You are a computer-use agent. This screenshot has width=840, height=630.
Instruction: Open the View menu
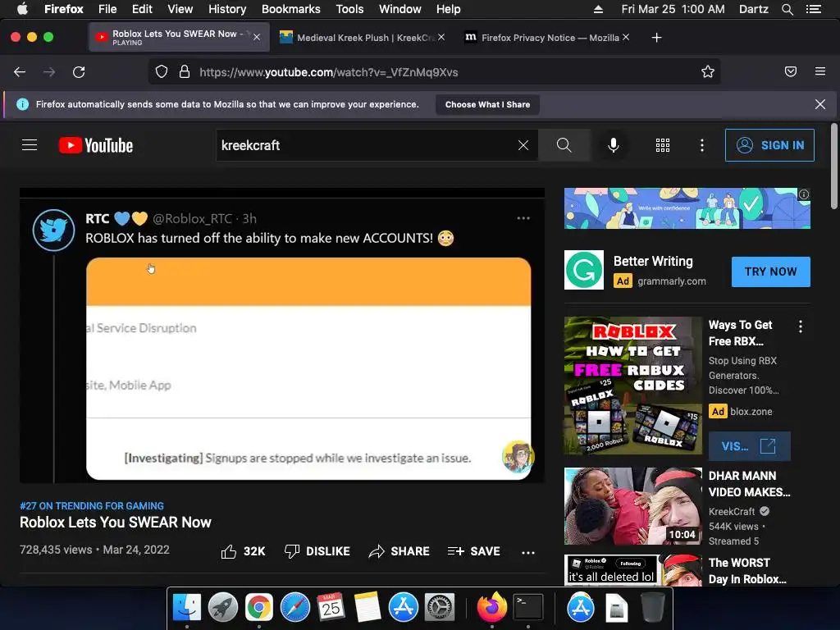(180, 9)
